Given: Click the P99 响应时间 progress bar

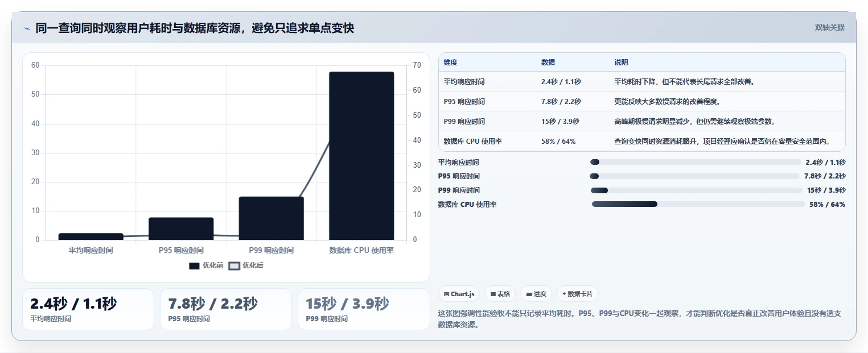Looking at the screenshot, I should coord(696,190).
